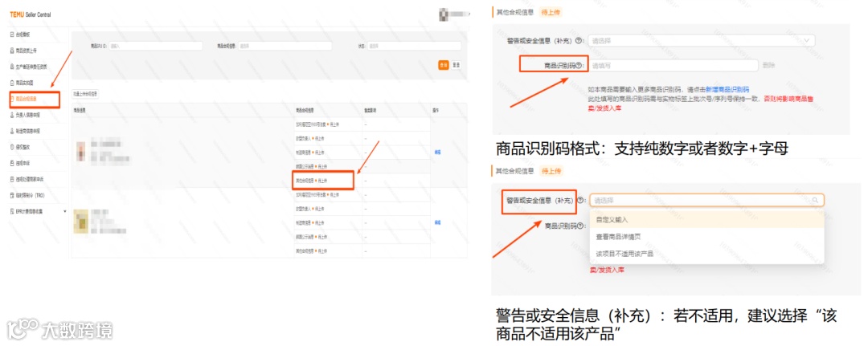Click help icon beside 警告或安全信息 above 请填写 field
This screenshot has width=868, height=346.
tap(579, 41)
